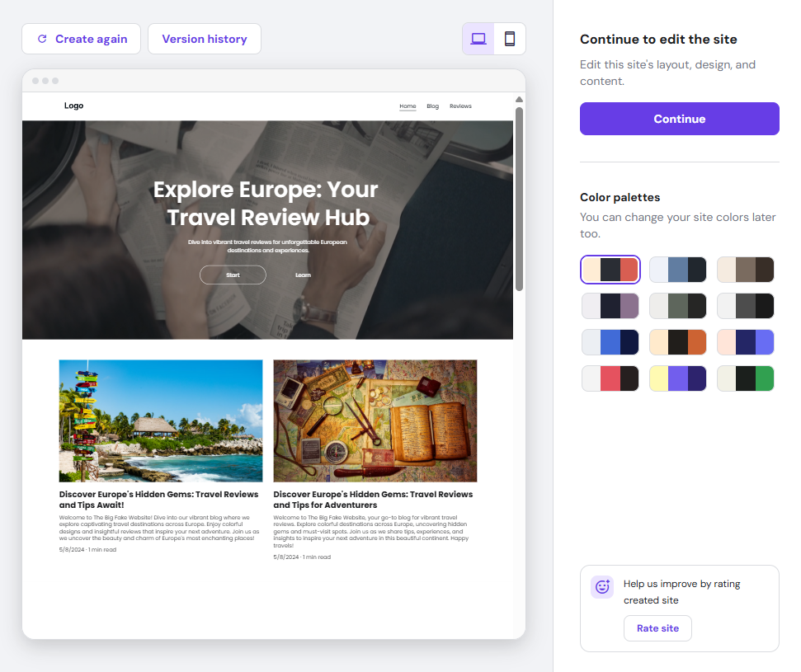Pick the yellow and purple color palette
The width and height of the screenshot is (801, 672).
coord(678,378)
